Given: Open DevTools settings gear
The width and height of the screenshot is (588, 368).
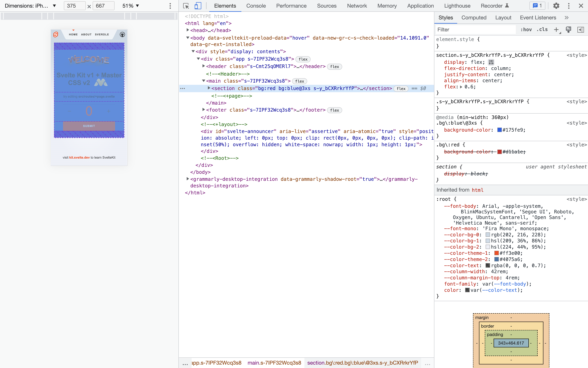Looking at the screenshot, I should (556, 6).
